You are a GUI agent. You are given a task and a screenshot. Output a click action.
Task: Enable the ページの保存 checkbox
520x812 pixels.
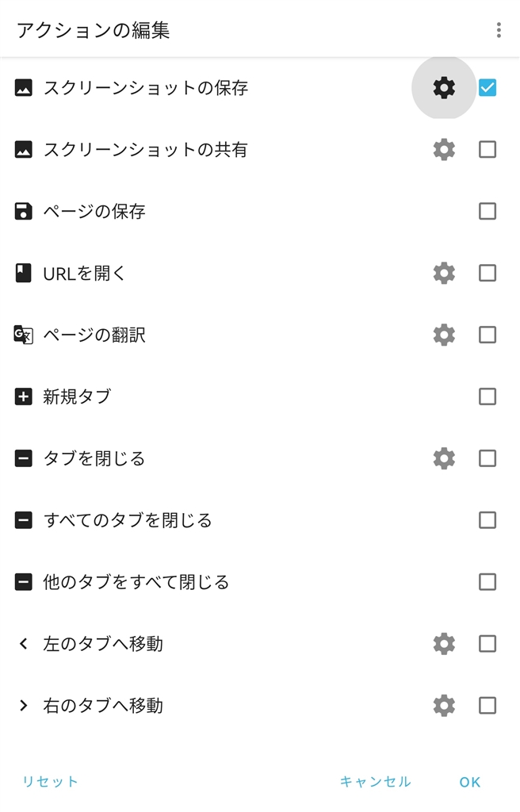coord(487,211)
